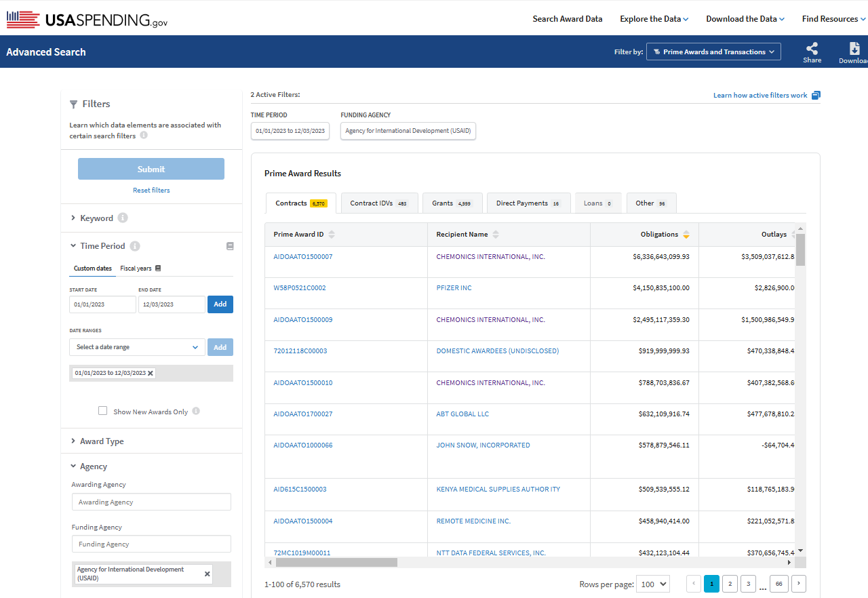Screen dimensions: 868x598
Task: Click the horizontal table scrollbar thumb
Action: 336,562
